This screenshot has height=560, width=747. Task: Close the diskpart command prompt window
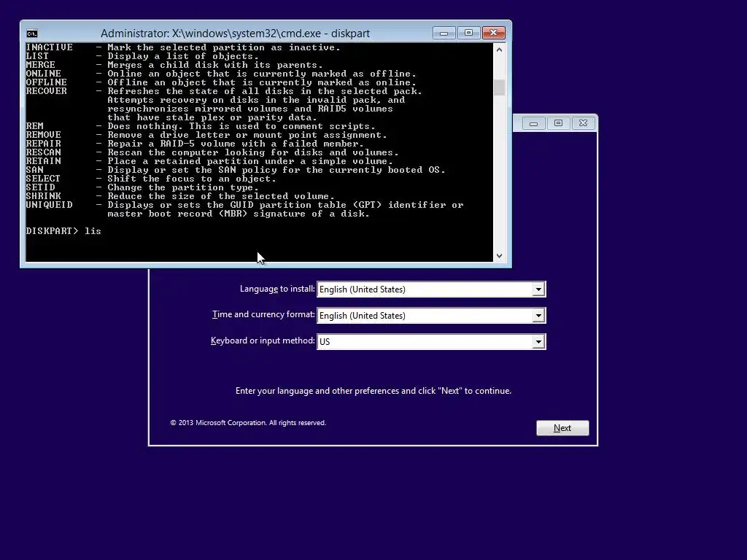click(x=494, y=33)
